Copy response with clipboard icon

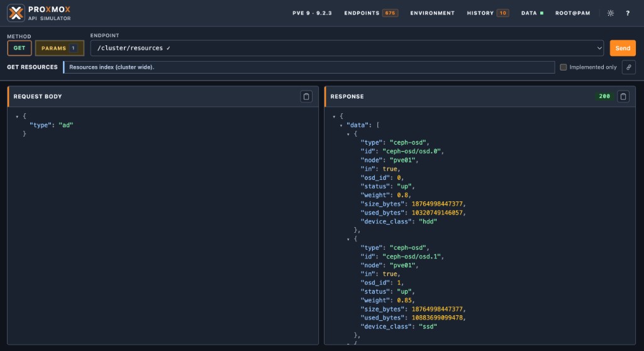[x=623, y=97]
